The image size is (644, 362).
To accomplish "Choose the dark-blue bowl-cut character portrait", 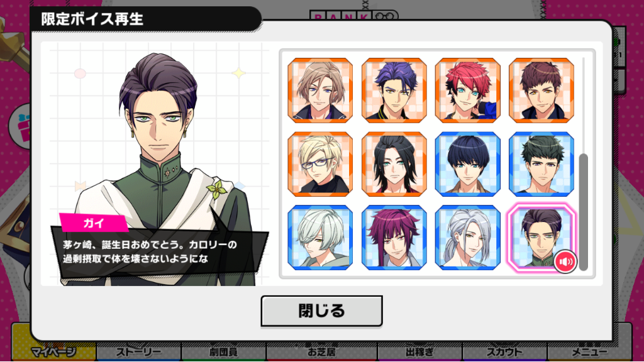I will tap(467, 164).
